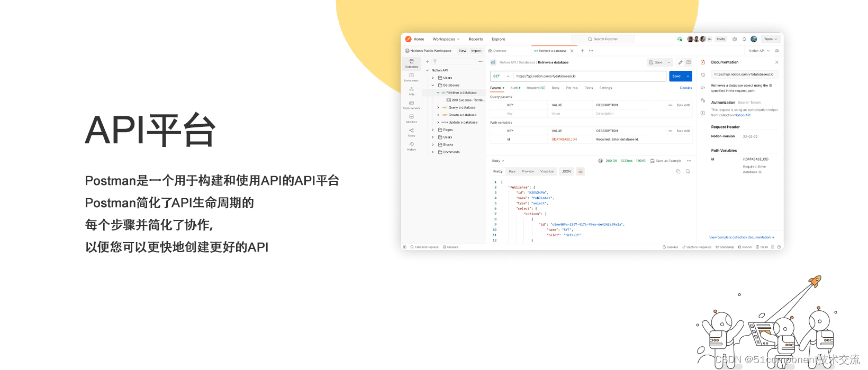This screenshot has width=868, height=370.
Task: Click the Invite button
Action: [721, 39]
